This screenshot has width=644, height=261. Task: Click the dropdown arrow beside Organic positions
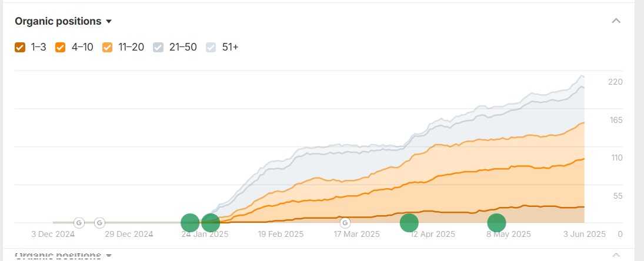[x=109, y=22]
